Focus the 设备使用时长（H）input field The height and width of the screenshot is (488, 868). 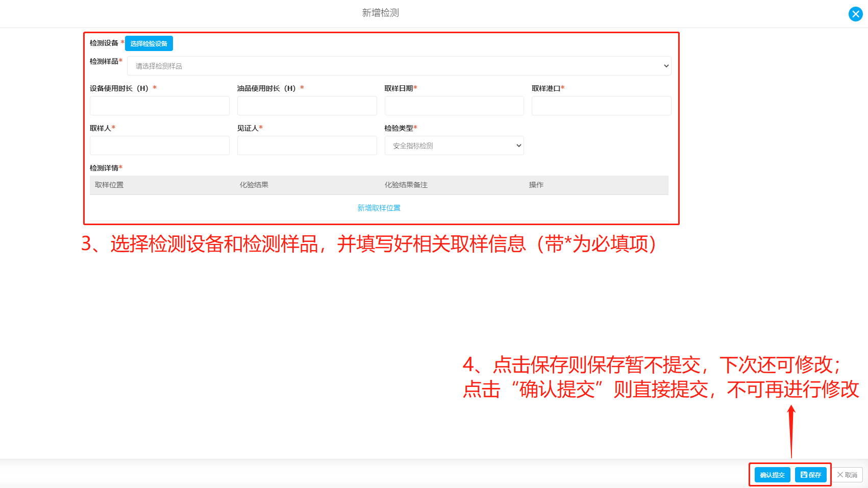160,106
